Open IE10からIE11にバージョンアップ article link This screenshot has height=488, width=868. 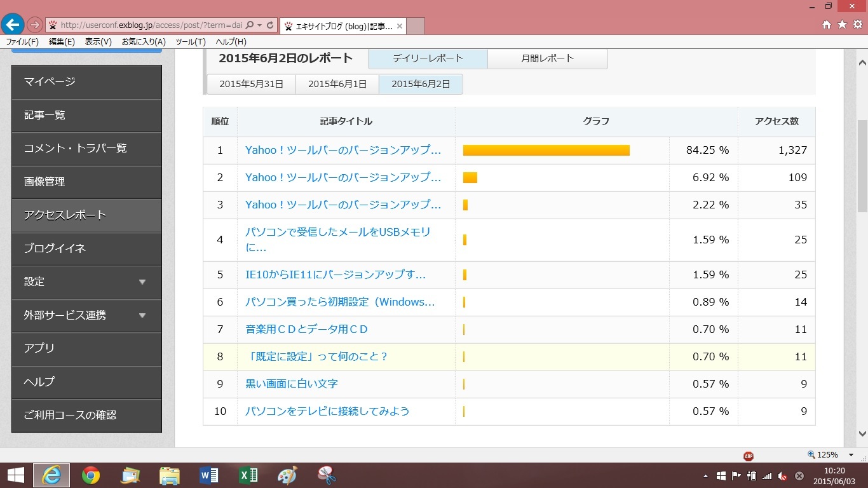click(x=336, y=275)
